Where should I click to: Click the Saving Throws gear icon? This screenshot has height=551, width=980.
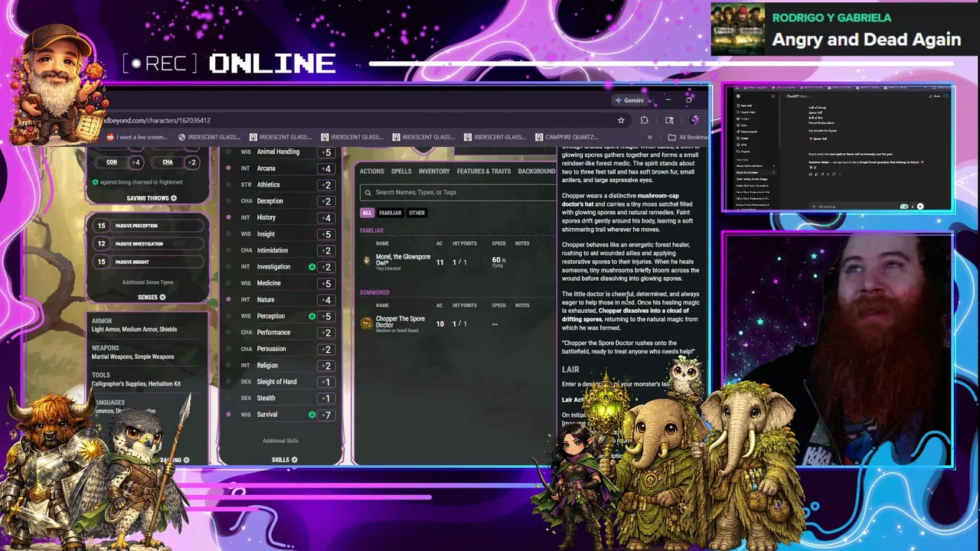click(x=174, y=198)
